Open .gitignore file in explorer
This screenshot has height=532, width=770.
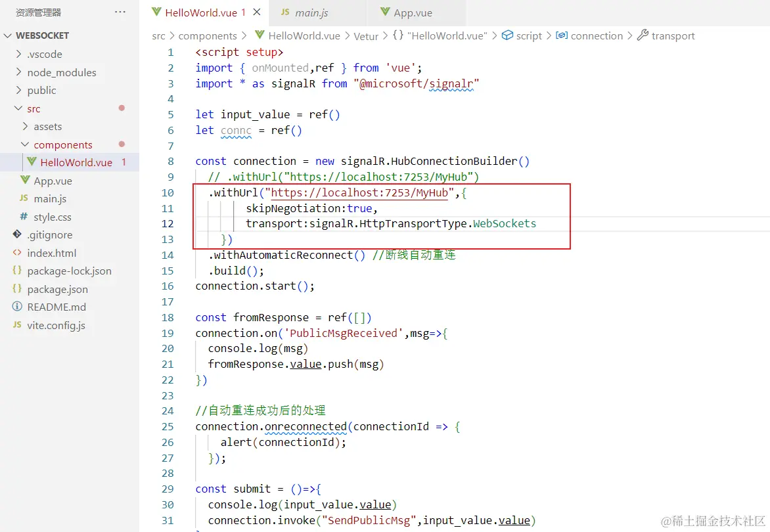(49, 235)
